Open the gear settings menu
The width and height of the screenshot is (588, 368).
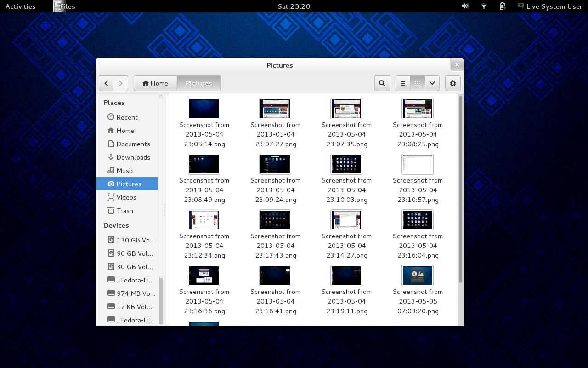(x=453, y=83)
